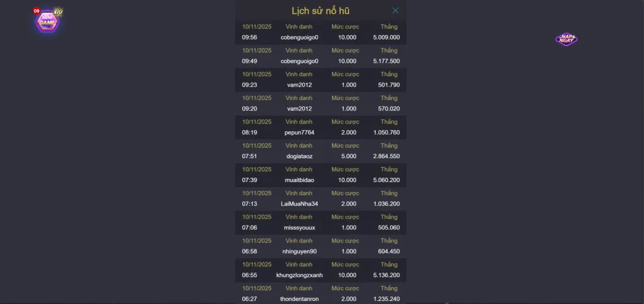Click player name misssyouux
The width and height of the screenshot is (644, 304).
pyautogui.click(x=299, y=228)
